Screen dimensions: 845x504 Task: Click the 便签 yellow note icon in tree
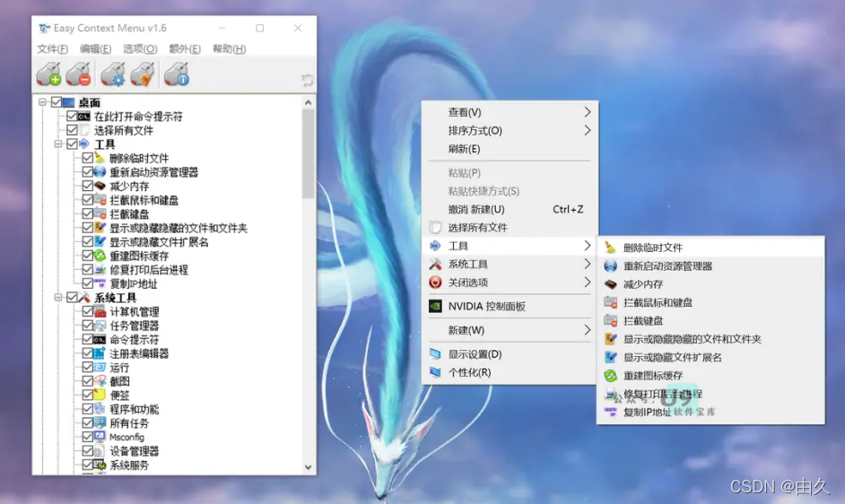point(100,395)
